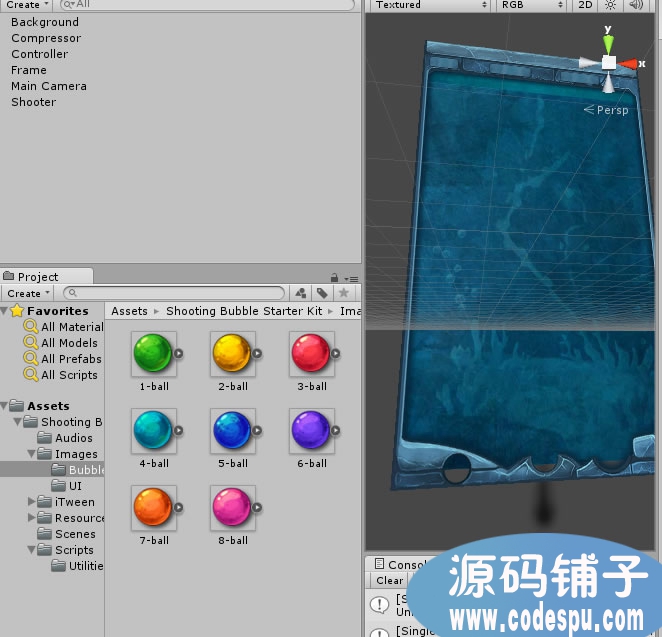Select All Scripts favorite search
This screenshot has width=662, height=637.
coord(61,375)
